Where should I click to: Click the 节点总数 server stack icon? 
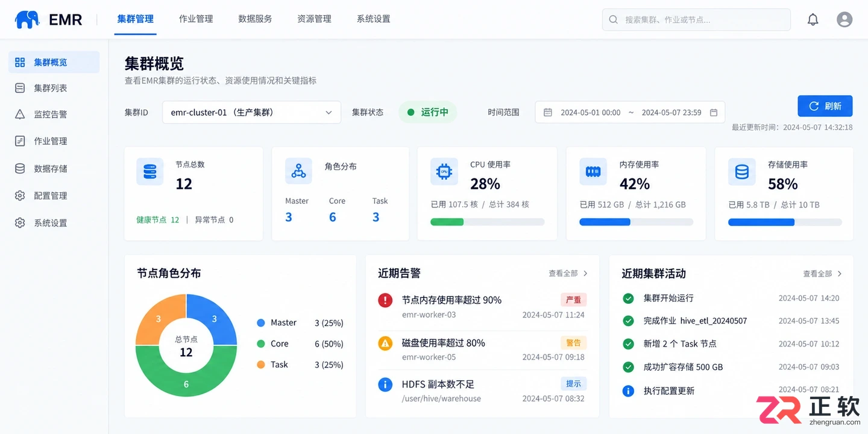[x=150, y=172]
